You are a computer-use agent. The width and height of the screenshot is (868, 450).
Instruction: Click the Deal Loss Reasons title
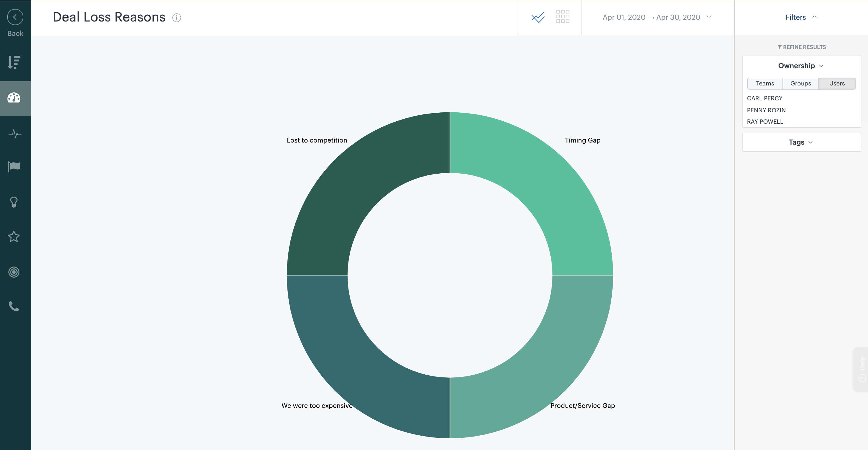[109, 17]
